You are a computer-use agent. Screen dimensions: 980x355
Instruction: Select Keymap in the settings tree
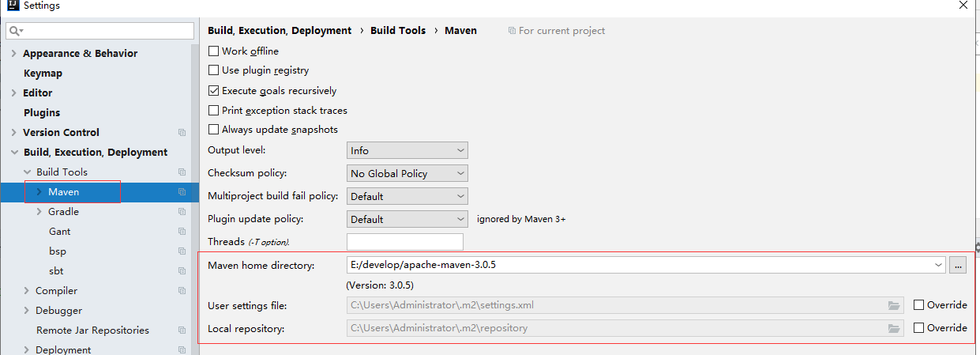click(x=43, y=74)
